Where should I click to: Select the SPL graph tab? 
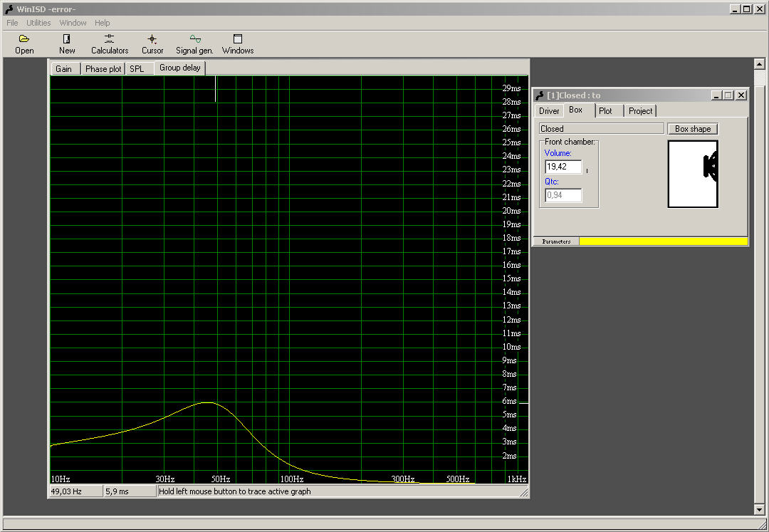point(136,69)
